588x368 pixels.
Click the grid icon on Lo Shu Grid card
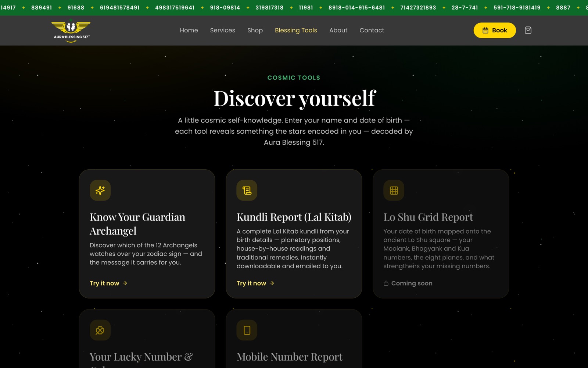[394, 190]
